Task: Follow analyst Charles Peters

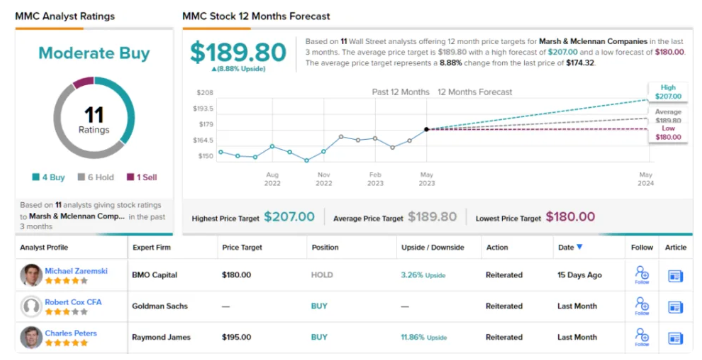Action: pyautogui.click(x=642, y=337)
